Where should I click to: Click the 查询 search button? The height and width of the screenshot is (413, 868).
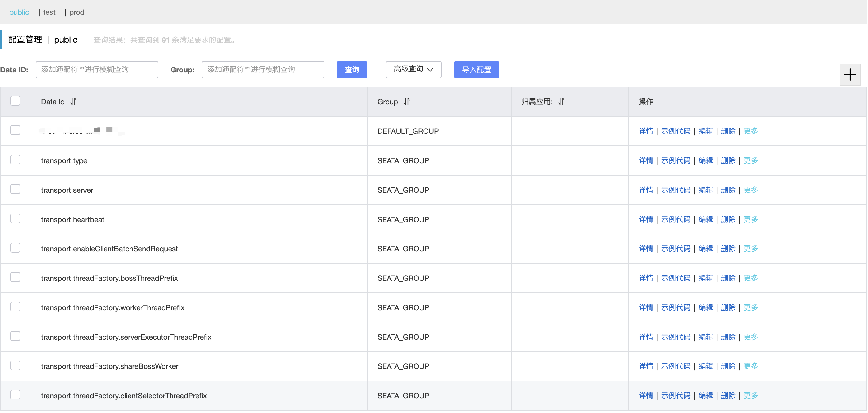click(x=352, y=69)
